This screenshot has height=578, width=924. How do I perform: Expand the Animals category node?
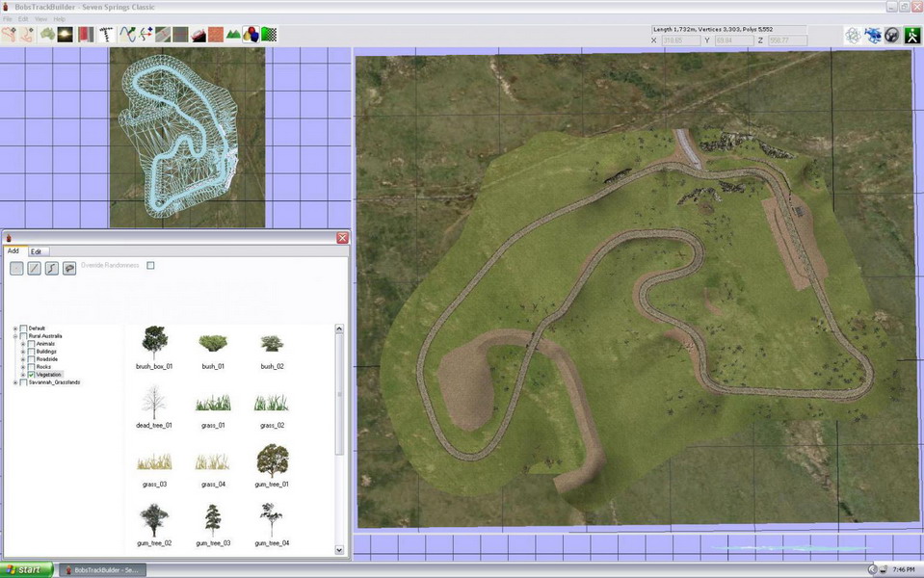(23, 344)
